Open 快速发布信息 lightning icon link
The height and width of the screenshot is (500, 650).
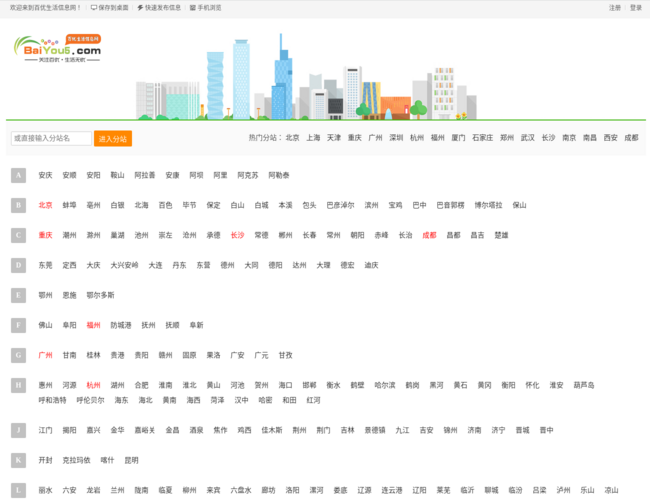point(159,7)
